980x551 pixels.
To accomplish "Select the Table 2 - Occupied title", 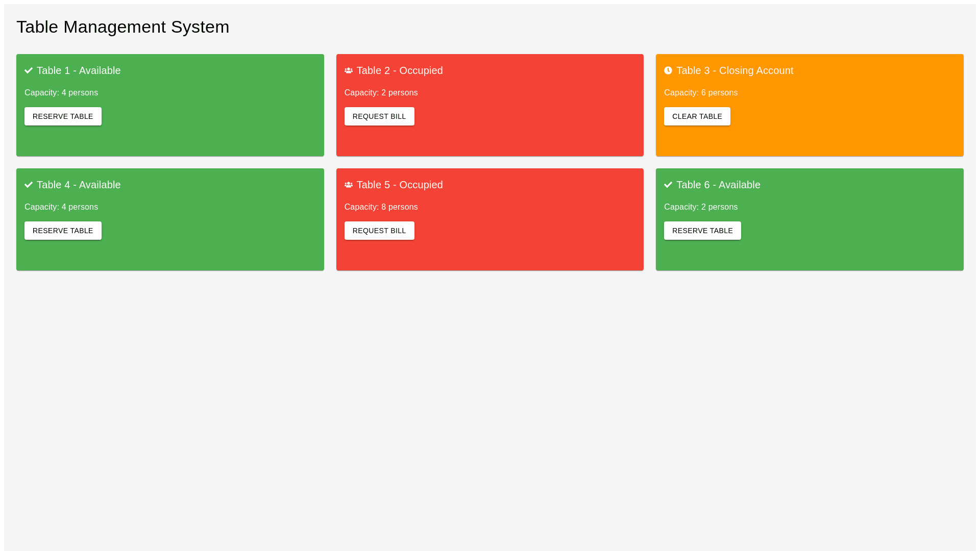I will [399, 70].
